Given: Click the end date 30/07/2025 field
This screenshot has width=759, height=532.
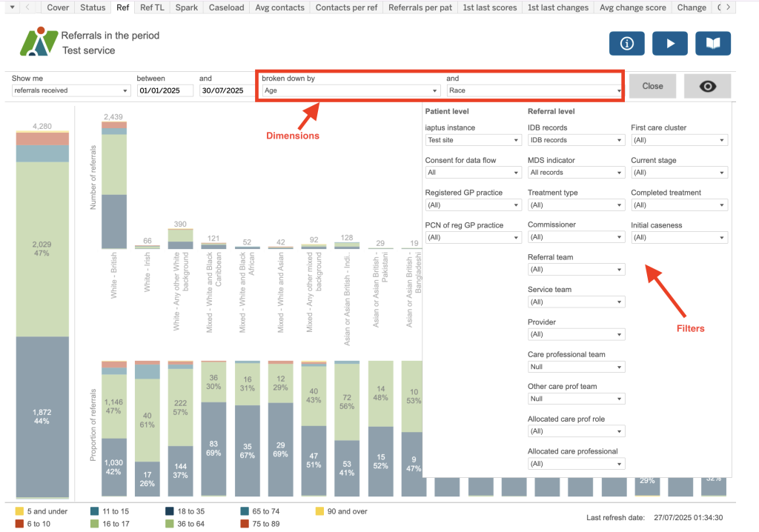Looking at the screenshot, I should click(227, 90).
